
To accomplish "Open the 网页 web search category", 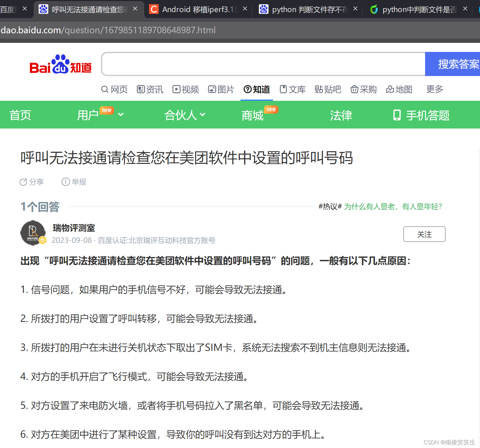I will 114,89.
